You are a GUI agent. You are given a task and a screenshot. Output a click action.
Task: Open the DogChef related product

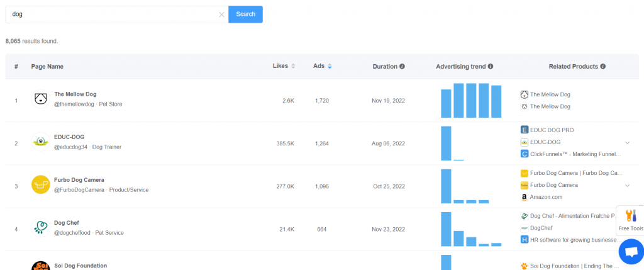click(x=536, y=228)
